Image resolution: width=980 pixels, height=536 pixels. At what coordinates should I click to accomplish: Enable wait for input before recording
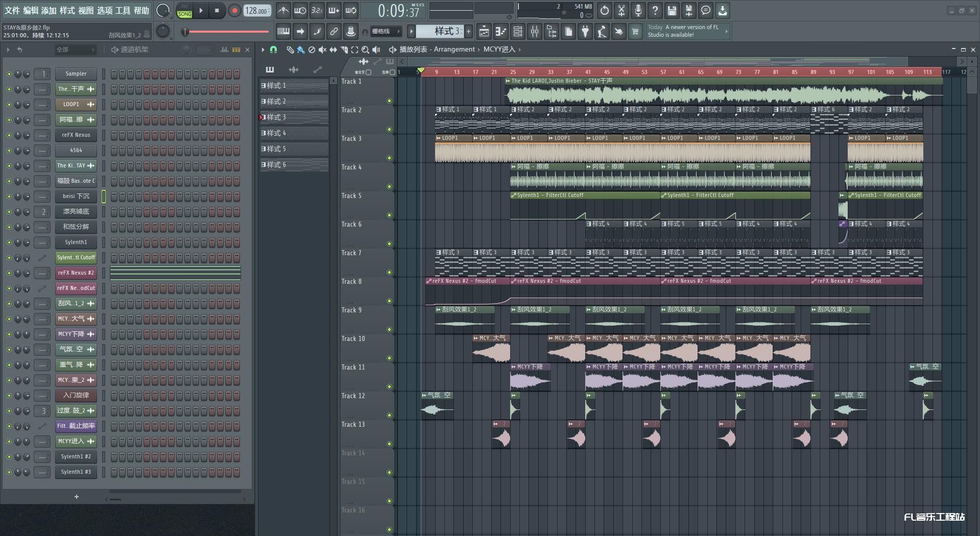point(300,11)
